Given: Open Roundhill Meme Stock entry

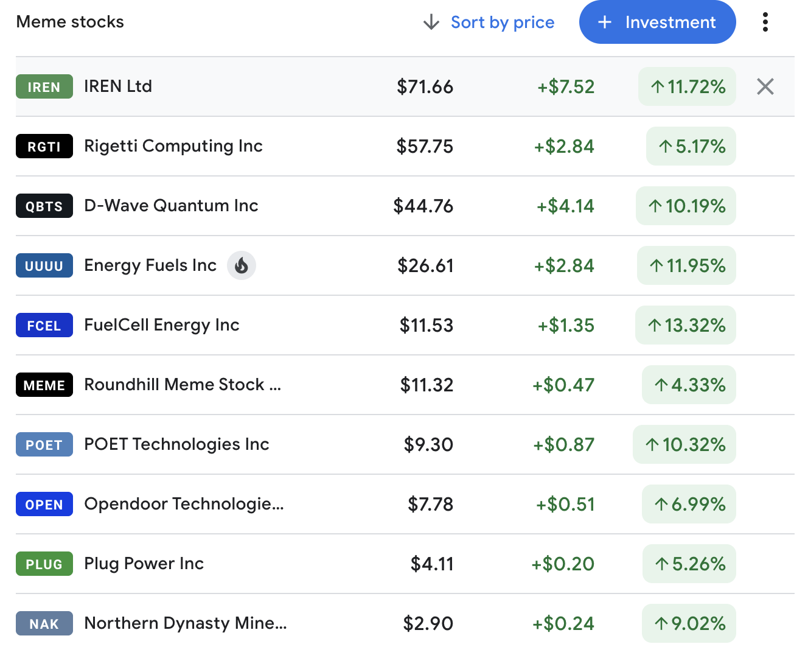Looking at the screenshot, I should [x=183, y=385].
